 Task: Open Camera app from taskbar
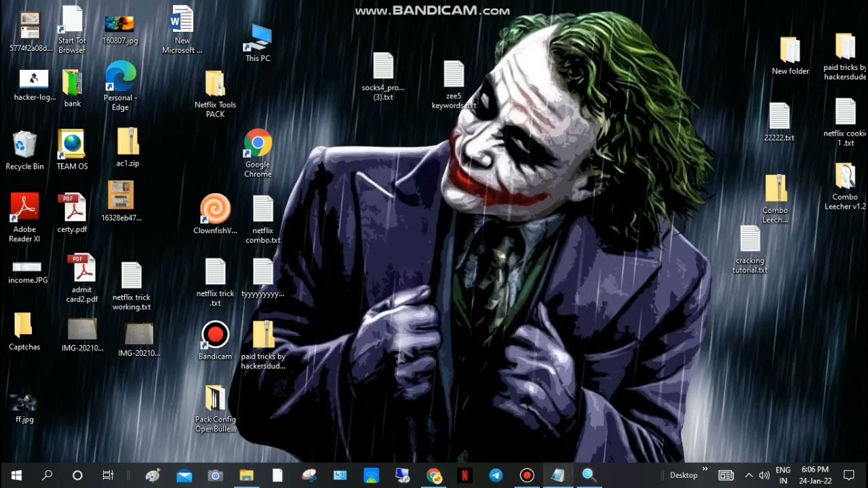(215, 475)
